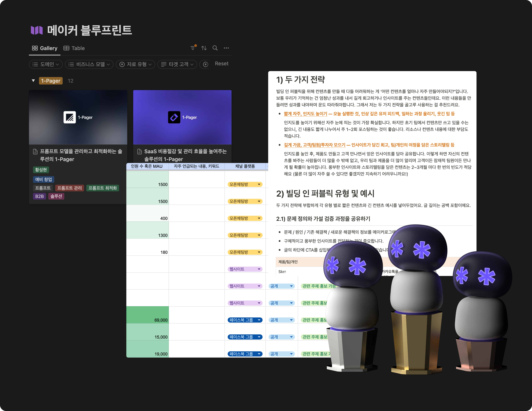532x411 pixels.
Task: Open the 공개 dropdown in the 15,000 row
Action: [x=282, y=337]
